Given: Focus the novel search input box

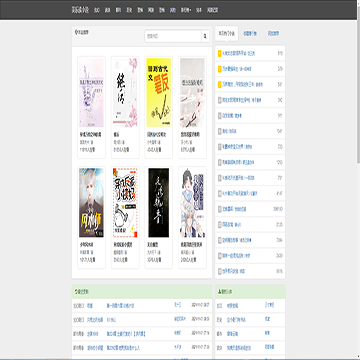Looking at the screenshot, I should tap(173, 36).
